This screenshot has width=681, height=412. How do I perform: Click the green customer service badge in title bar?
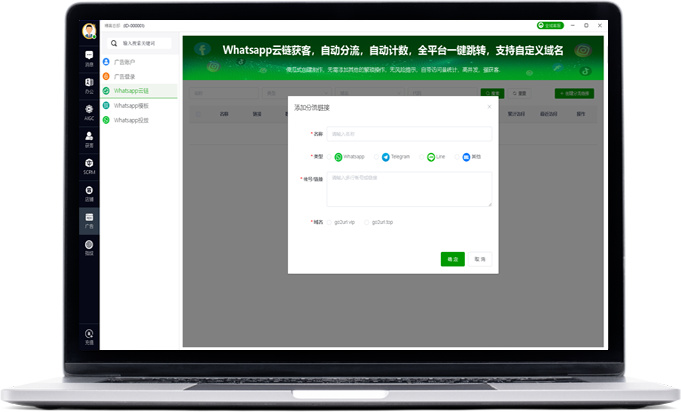[550, 26]
